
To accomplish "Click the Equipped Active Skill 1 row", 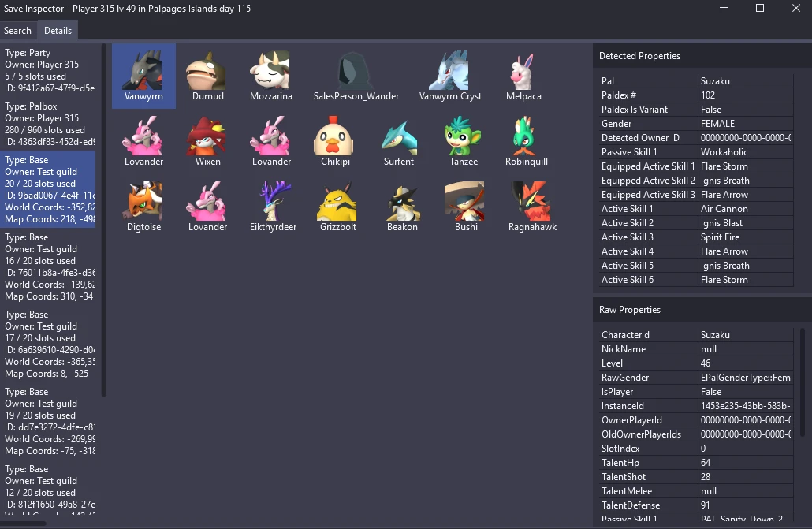I will click(x=695, y=166).
